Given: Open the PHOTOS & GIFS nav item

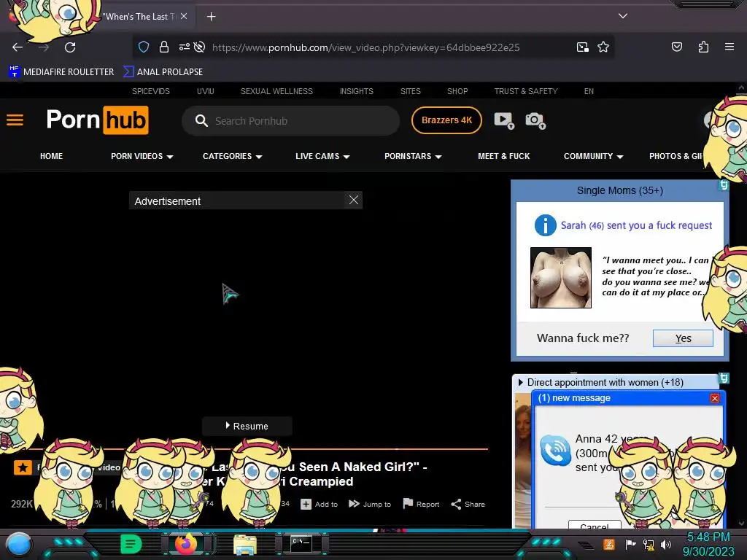Looking at the screenshot, I should tap(676, 156).
